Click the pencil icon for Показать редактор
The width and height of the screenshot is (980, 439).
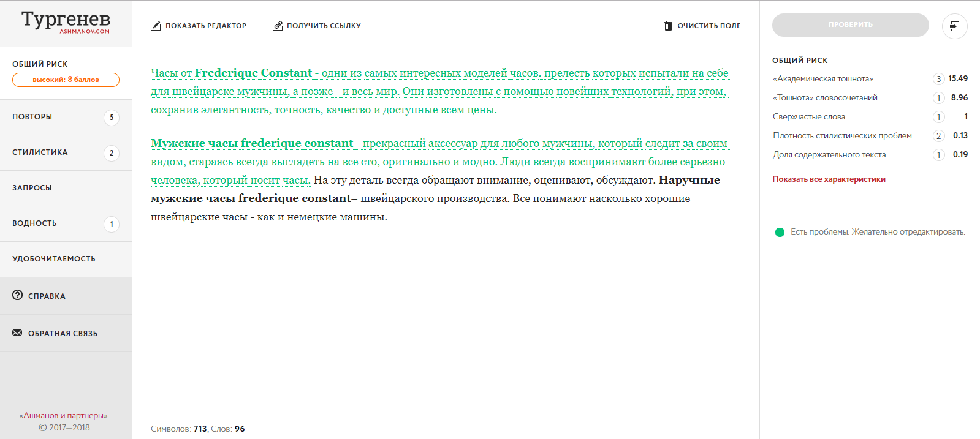click(156, 26)
